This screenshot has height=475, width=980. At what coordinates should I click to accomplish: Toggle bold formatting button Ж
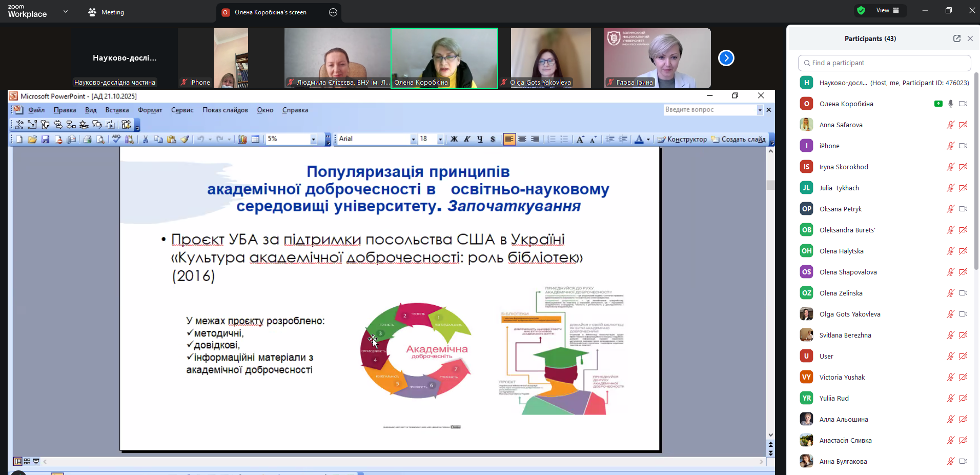tap(454, 139)
